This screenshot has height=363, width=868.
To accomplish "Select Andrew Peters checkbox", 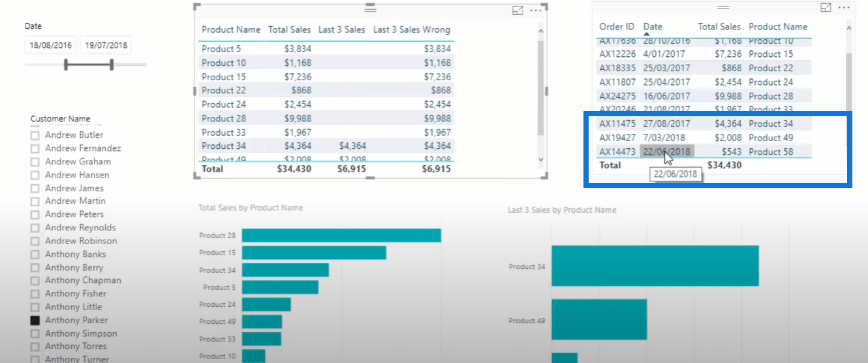I will point(35,214).
